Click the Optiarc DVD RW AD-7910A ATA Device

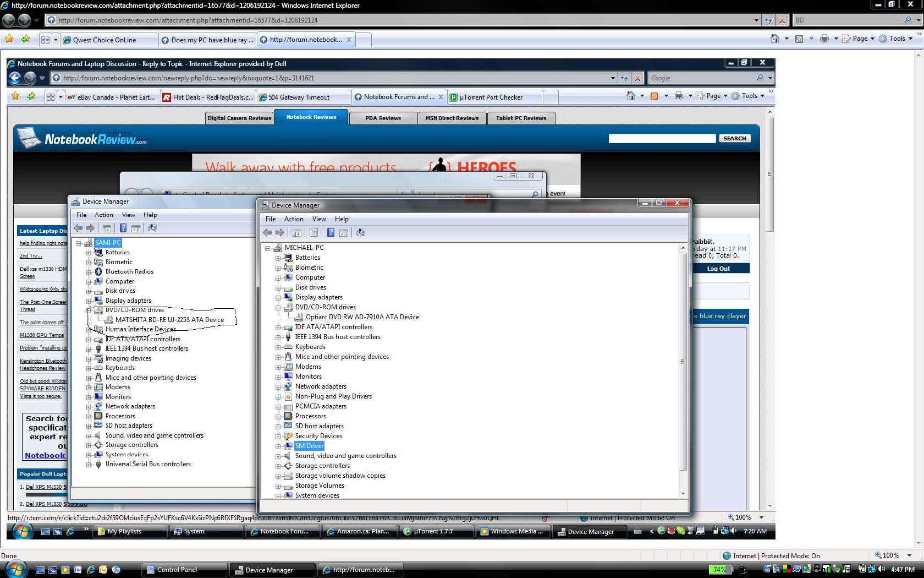point(362,317)
